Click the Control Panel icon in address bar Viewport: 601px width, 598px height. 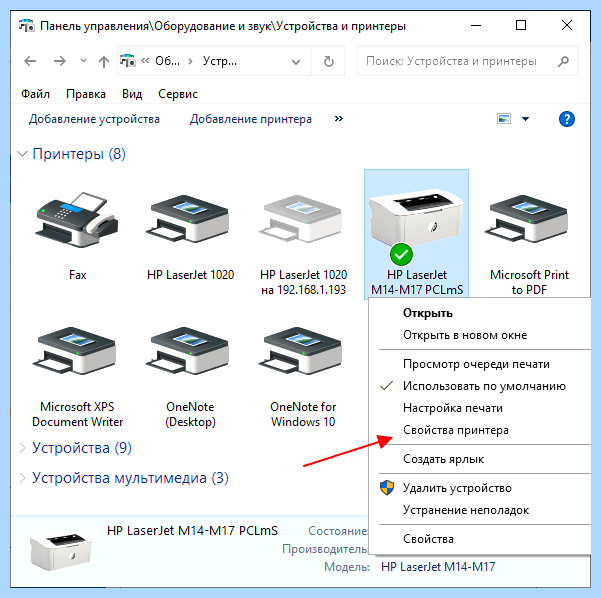(128, 61)
